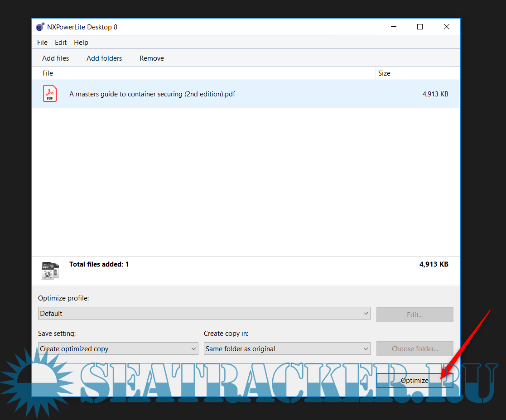Click the Edit... profile button
The height and width of the screenshot is (420, 506).
coord(414,315)
